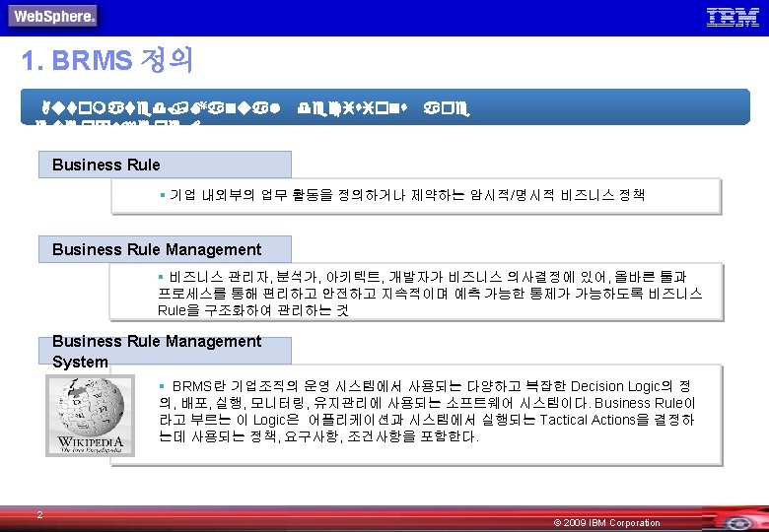The image size is (769, 532).
Task: Click the text beginning '기업 내외부의 업무 활동을'
Action: pos(406,195)
